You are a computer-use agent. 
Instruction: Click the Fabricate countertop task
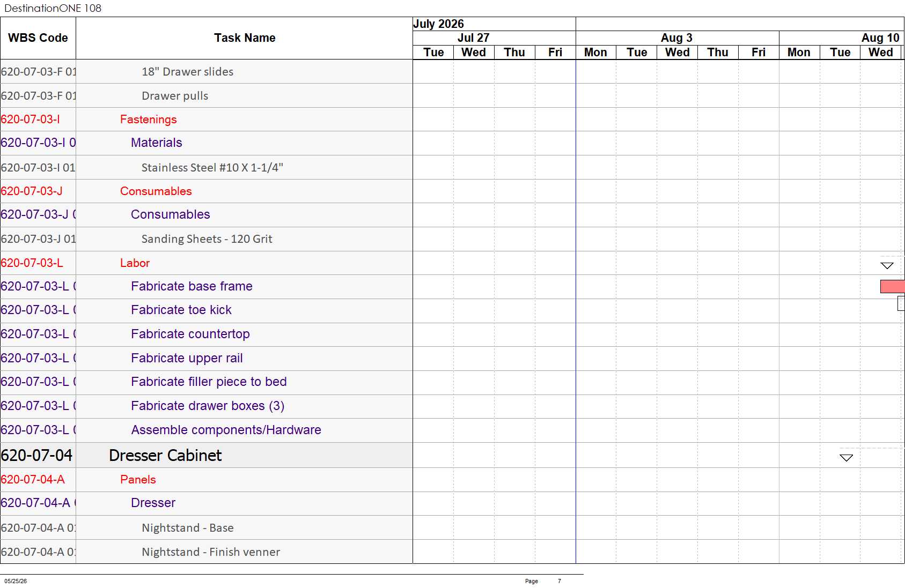click(x=190, y=334)
